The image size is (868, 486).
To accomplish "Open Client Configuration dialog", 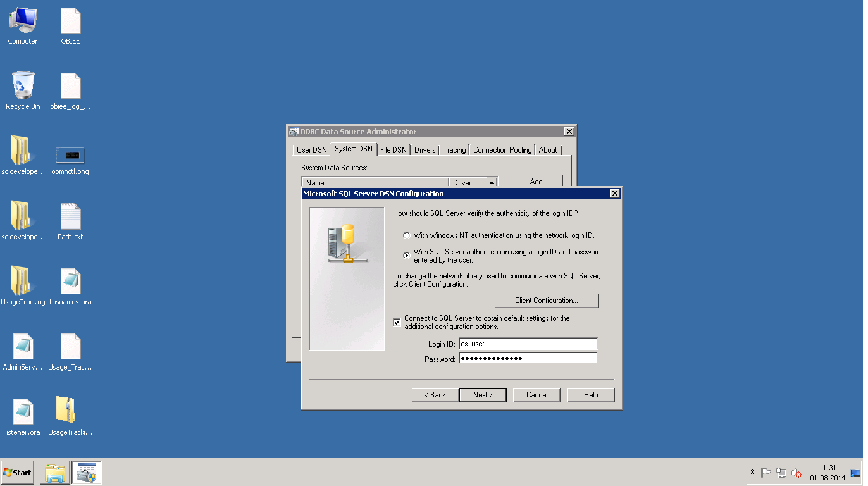I will (547, 301).
